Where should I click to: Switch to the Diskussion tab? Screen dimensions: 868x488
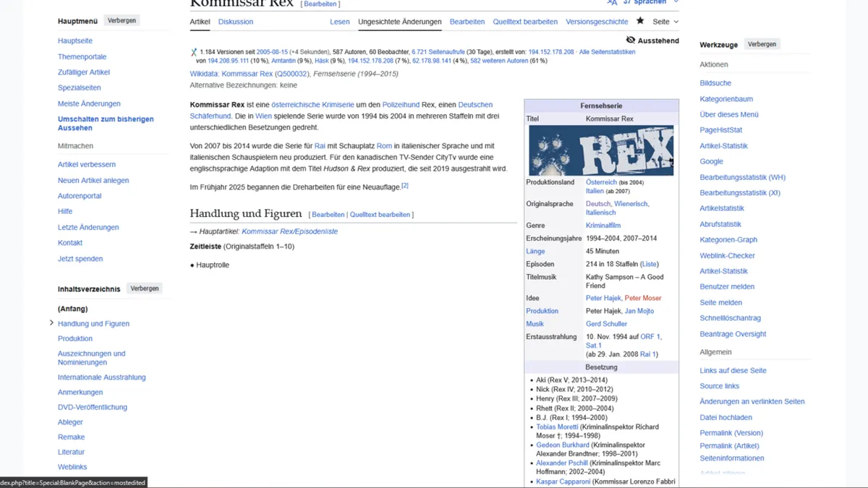[x=236, y=22]
